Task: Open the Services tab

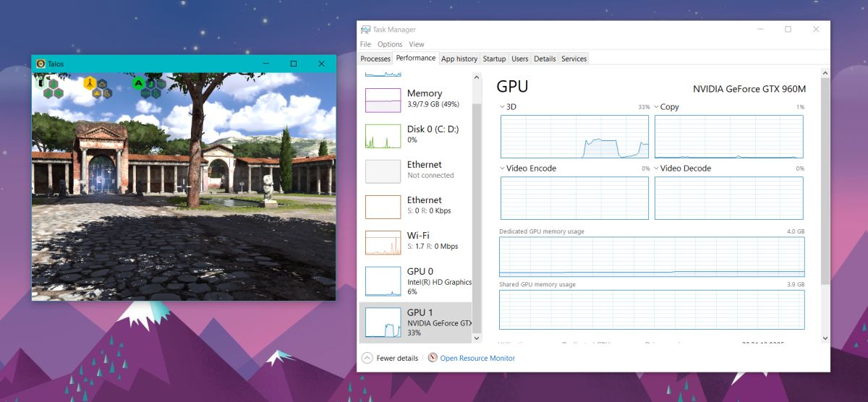Action: [574, 59]
